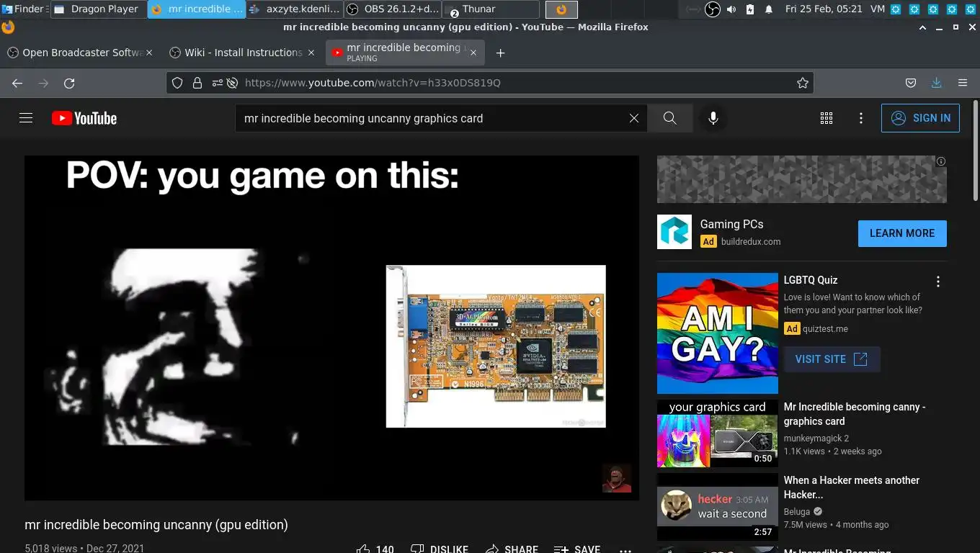The width and height of the screenshot is (980, 553).
Task: Click LGBTQ Quiz ad title
Action: click(x=811, y=280)
